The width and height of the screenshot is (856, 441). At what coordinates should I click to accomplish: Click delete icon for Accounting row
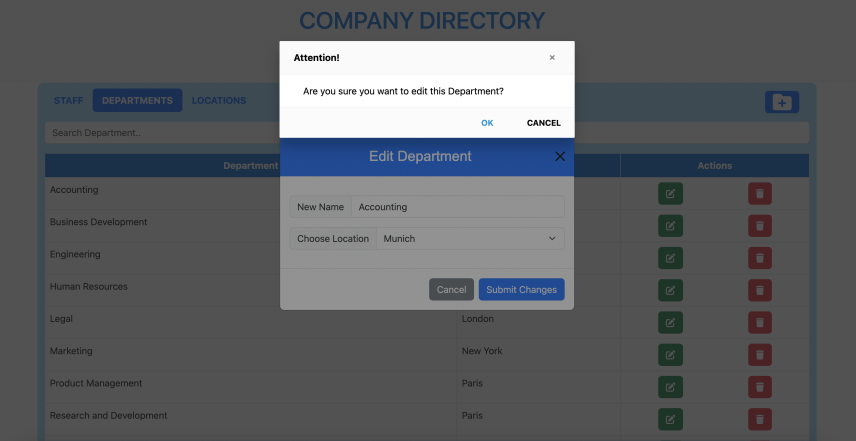point(759,194)
